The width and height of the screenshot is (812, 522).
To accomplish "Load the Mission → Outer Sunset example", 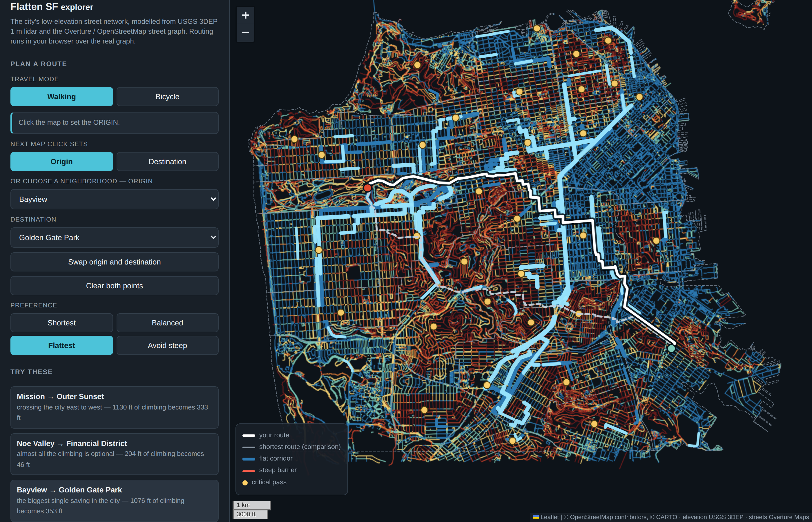I will [x=115, y=407].
